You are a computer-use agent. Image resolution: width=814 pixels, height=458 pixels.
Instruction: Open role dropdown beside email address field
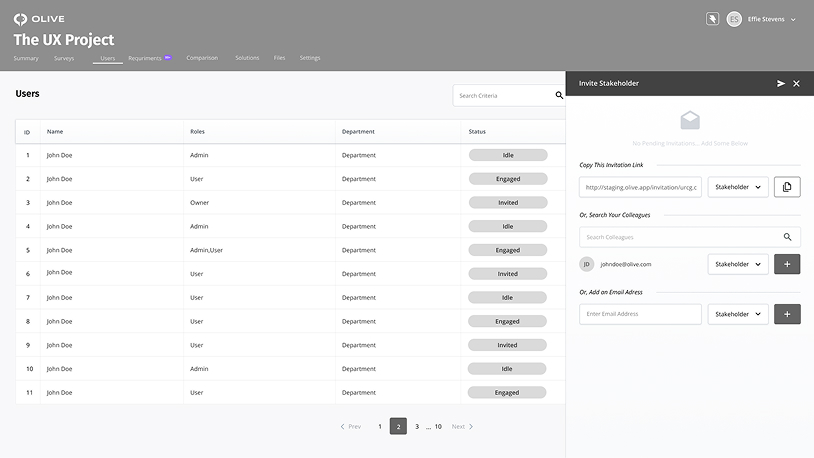(738, 314)
